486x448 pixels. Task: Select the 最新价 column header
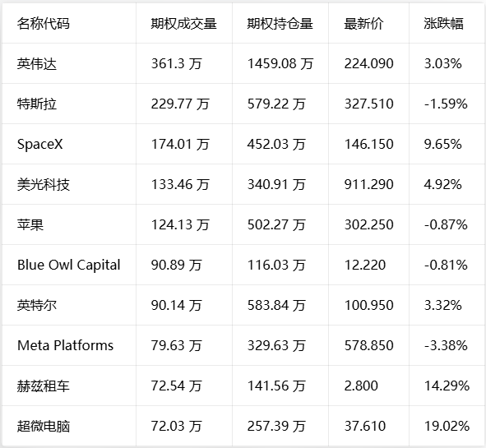point(363,24)
